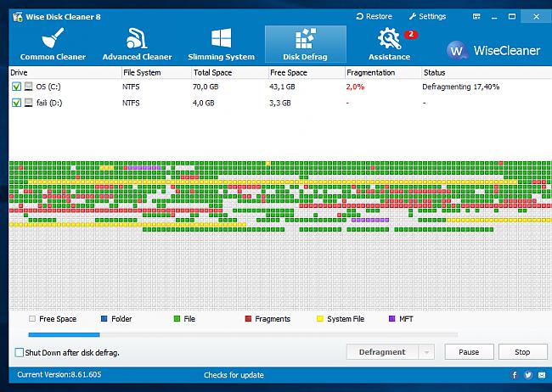Click the 70,0 GB total space cell
Image resolution: width=552 pixels, height=392 pixels.
206,87
